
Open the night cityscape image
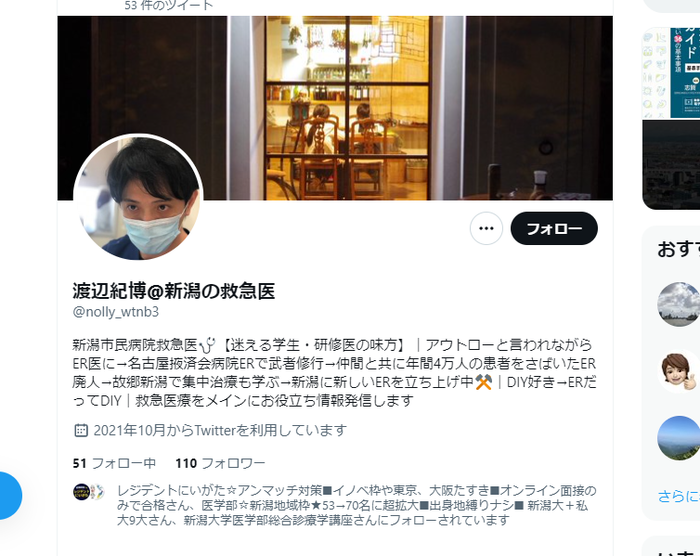pos(671,164)
